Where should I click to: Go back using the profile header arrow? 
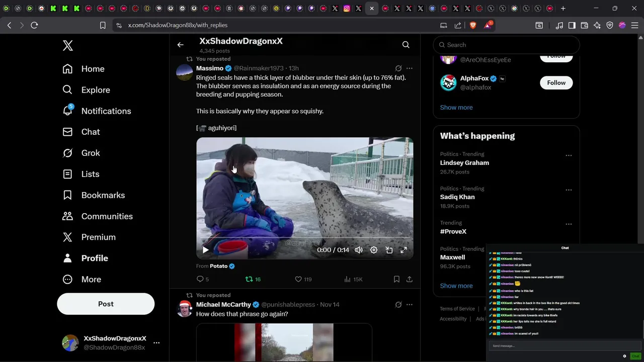(180, 45)
